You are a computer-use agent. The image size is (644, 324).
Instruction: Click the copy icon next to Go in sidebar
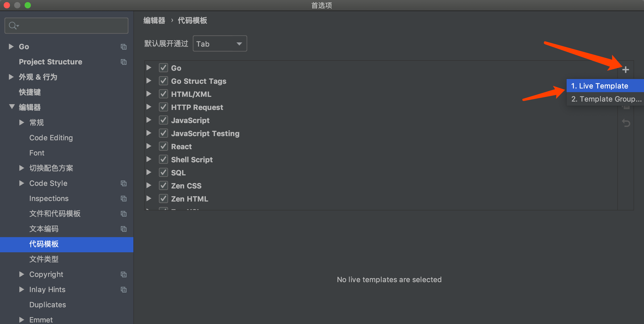pos(123,47)
